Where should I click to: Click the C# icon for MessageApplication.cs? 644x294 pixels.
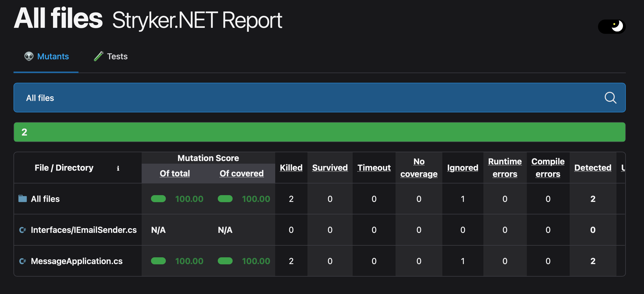pyautogui.click(x=23, y=261)
